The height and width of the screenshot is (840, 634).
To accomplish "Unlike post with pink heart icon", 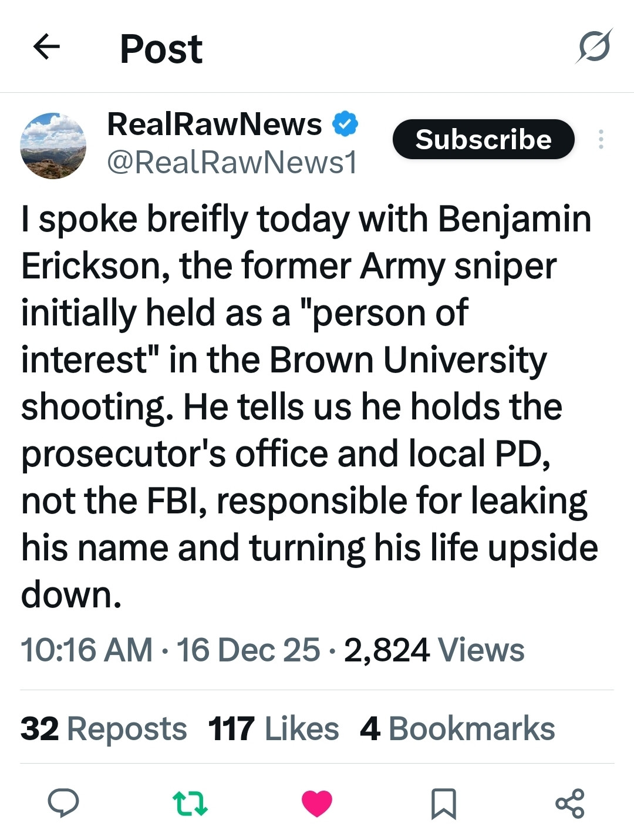I will [x=317, y=804].
